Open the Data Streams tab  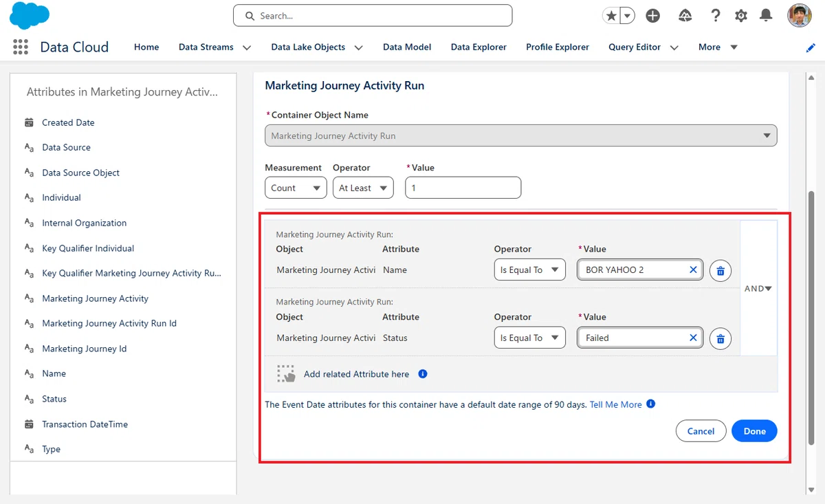206,47
